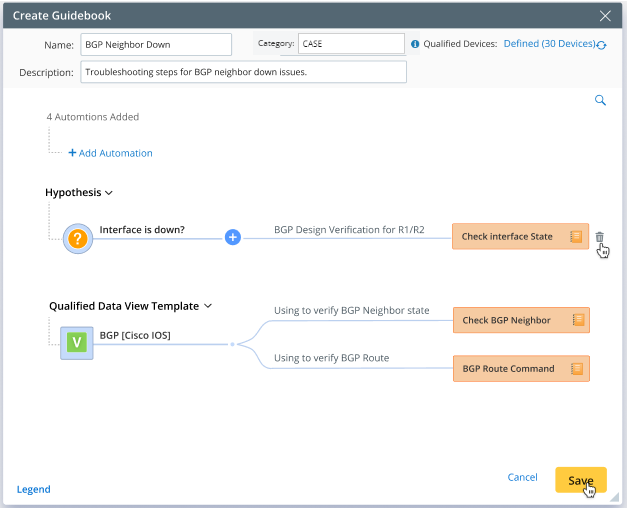Open the Legend link
The width and height of the screenshot is (628, 508).
coord(33,489)
